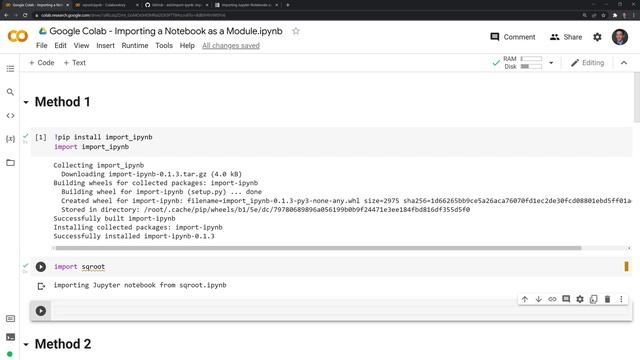Open the RAM Disk connection dropdown arrow
Viewport: 640px width, 360px height.
click(x=551, y=63)
